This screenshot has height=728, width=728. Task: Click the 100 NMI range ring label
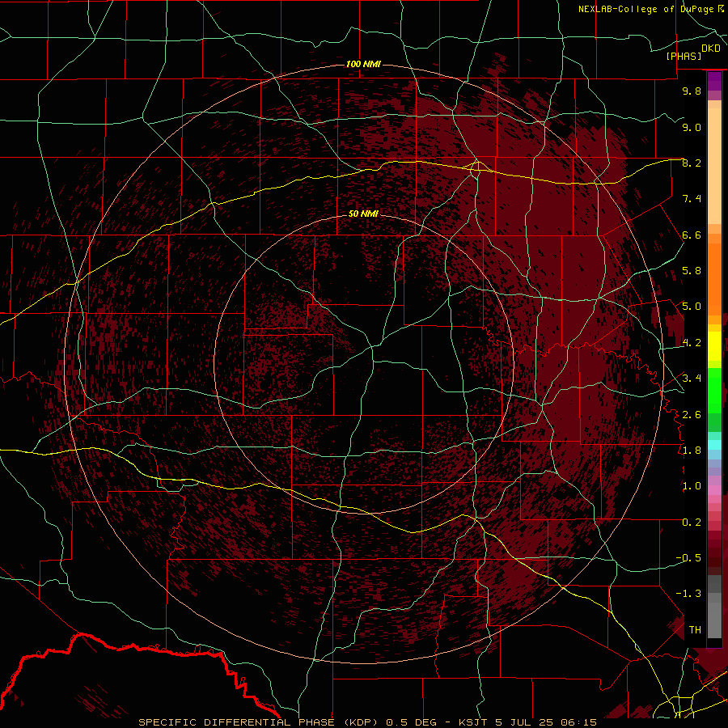pos(363,64)
